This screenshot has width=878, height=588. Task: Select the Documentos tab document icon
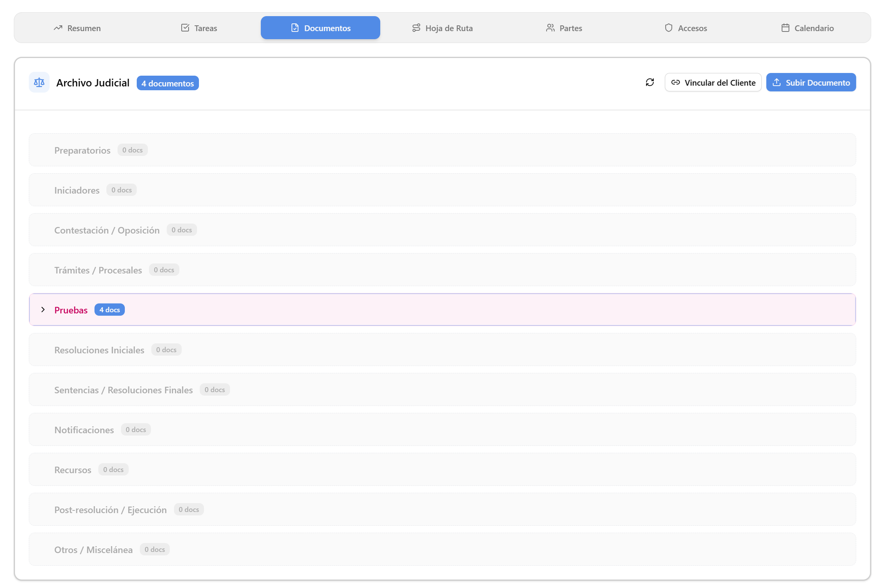click(x=294, y=28)
